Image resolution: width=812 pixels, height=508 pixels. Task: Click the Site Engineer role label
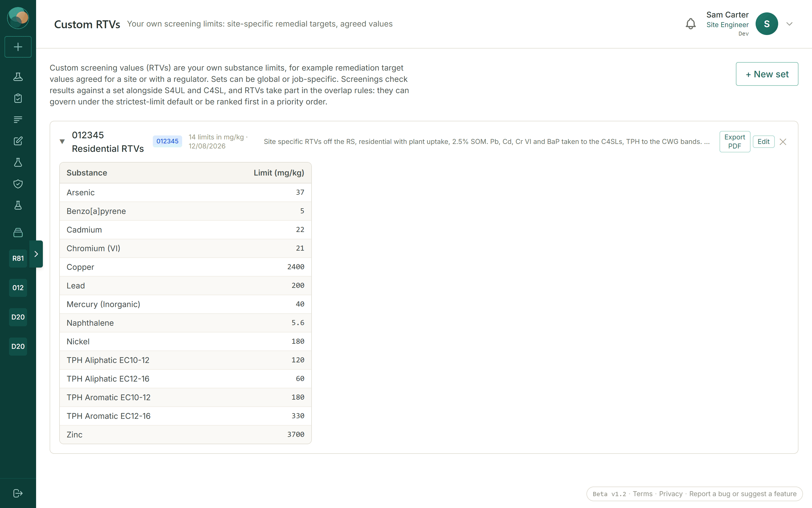(x=727, y=25)
